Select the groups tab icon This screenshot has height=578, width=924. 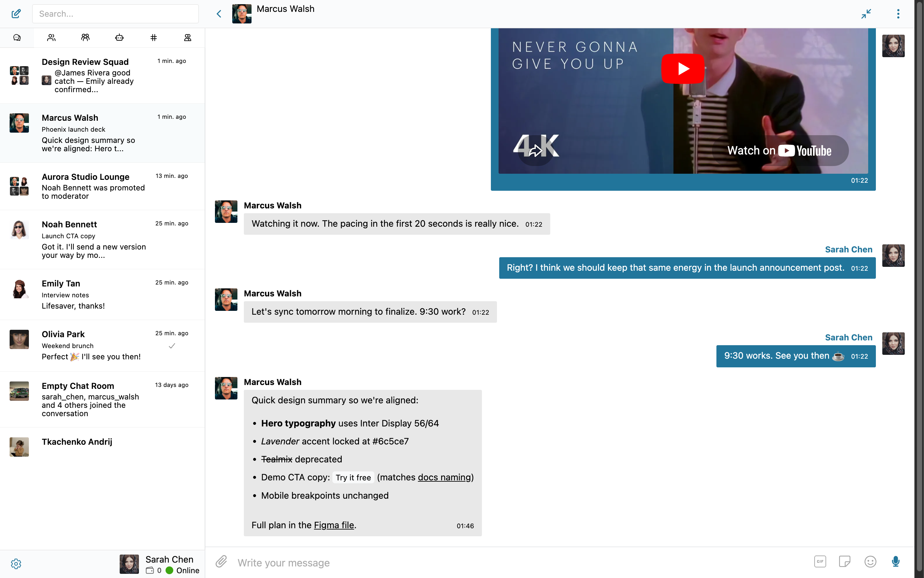tap(85, 38)
